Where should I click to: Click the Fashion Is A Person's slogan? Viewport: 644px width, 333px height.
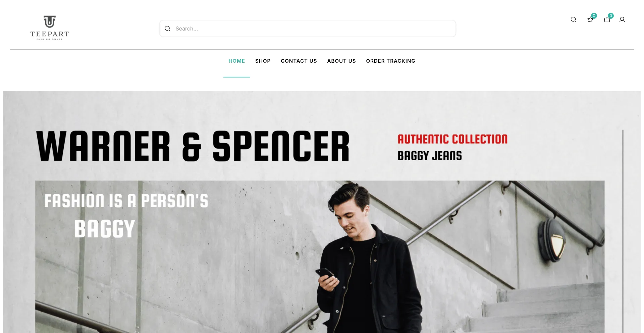tap(126, 201)
